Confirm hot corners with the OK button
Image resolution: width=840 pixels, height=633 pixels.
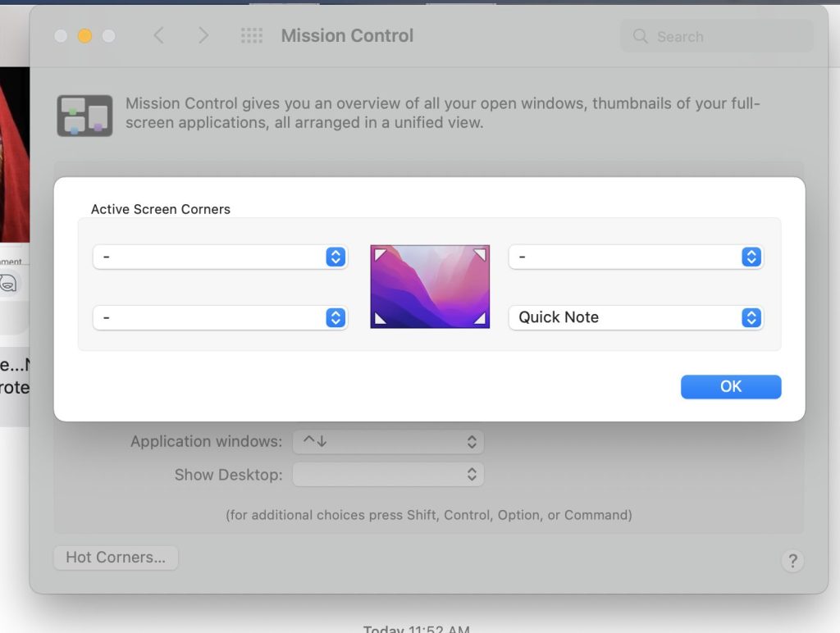pyautogui.click(x=730, y=387)
